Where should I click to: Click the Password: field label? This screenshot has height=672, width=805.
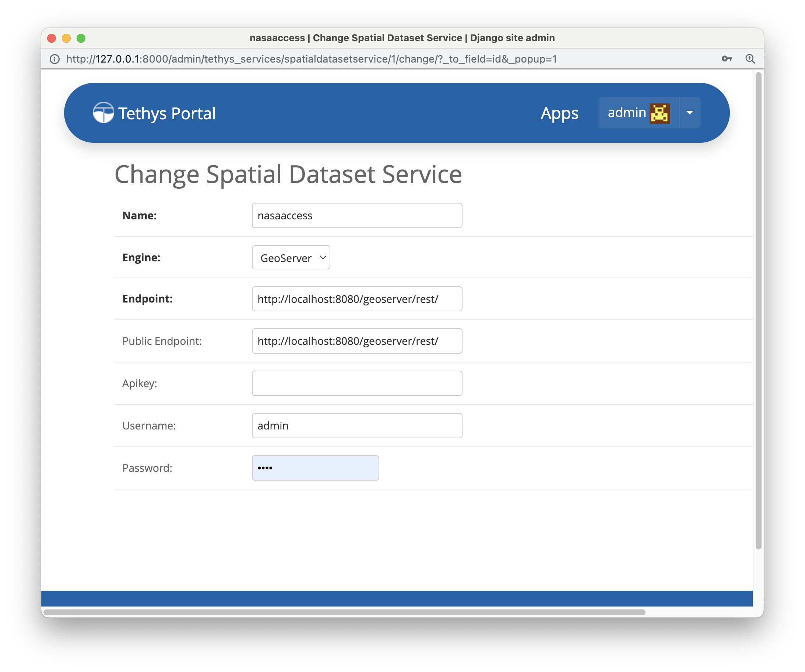(x=148, y=468)
